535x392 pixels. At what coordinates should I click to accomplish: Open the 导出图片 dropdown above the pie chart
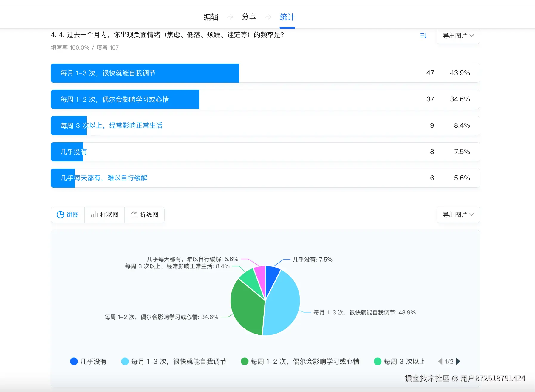(x=458, y=215)
